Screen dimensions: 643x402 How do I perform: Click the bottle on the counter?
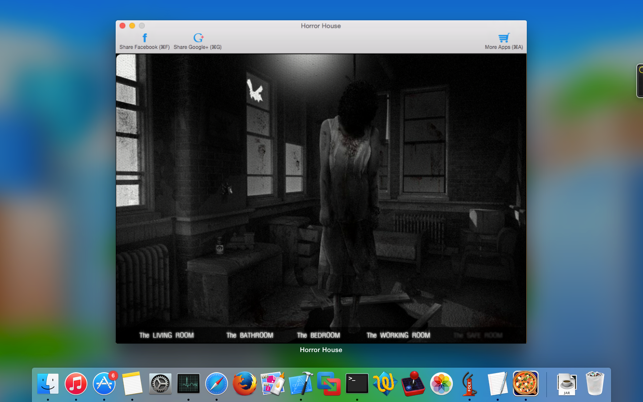[x=220, y=245]
